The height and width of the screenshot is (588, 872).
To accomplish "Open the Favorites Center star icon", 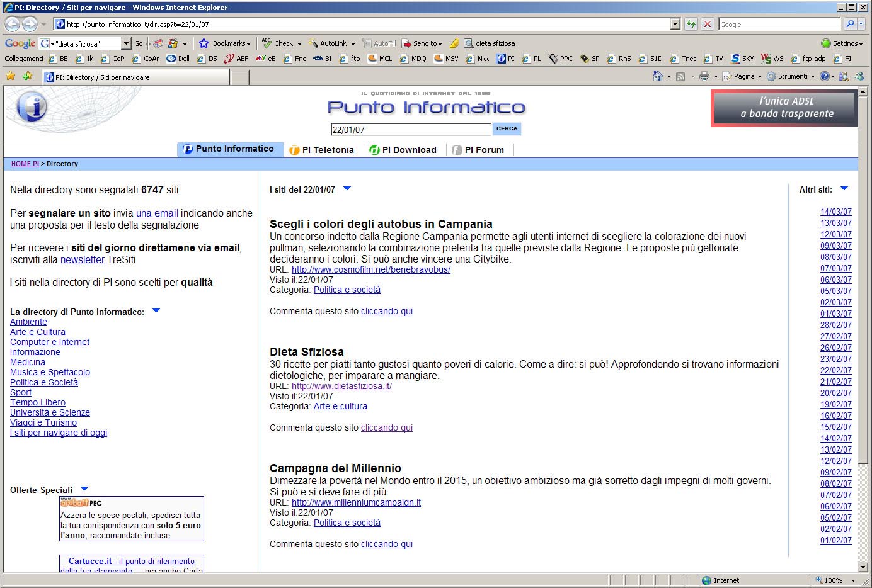I will click(x=11, y=76).
